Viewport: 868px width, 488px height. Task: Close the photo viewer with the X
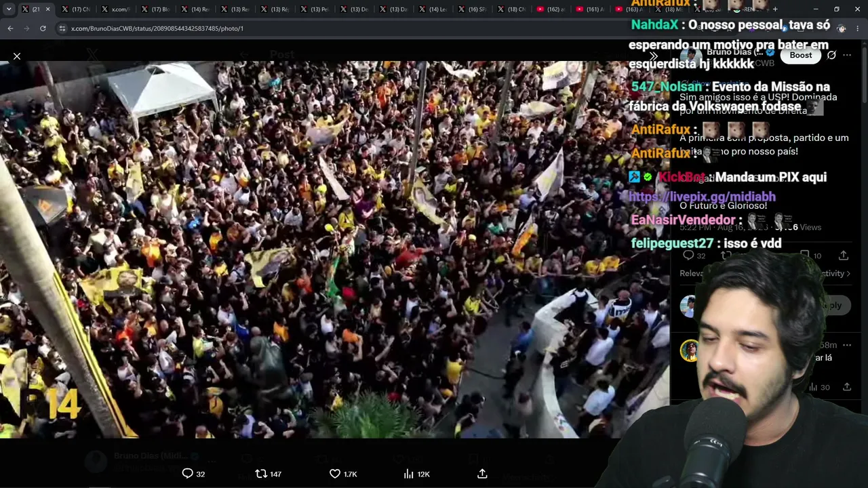[17, 56]
